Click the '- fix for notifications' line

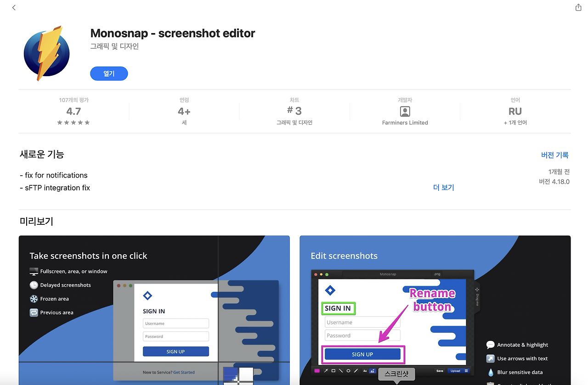[54, 175]
